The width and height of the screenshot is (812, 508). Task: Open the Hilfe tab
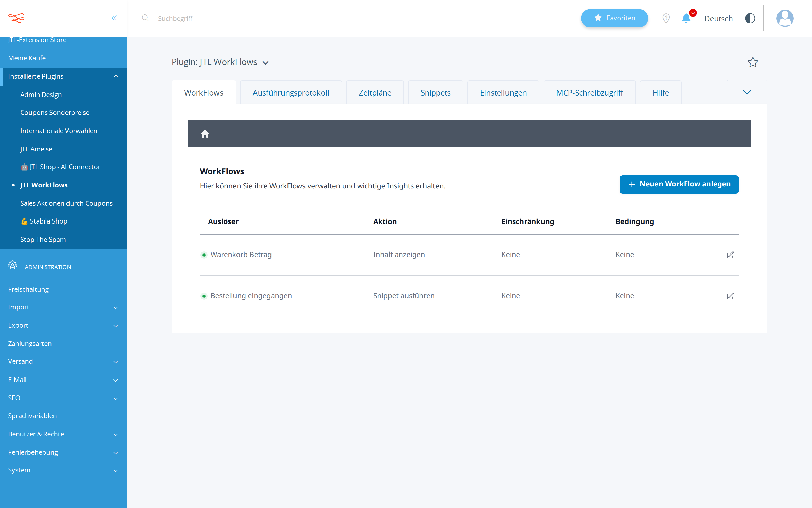coord(661,92)
